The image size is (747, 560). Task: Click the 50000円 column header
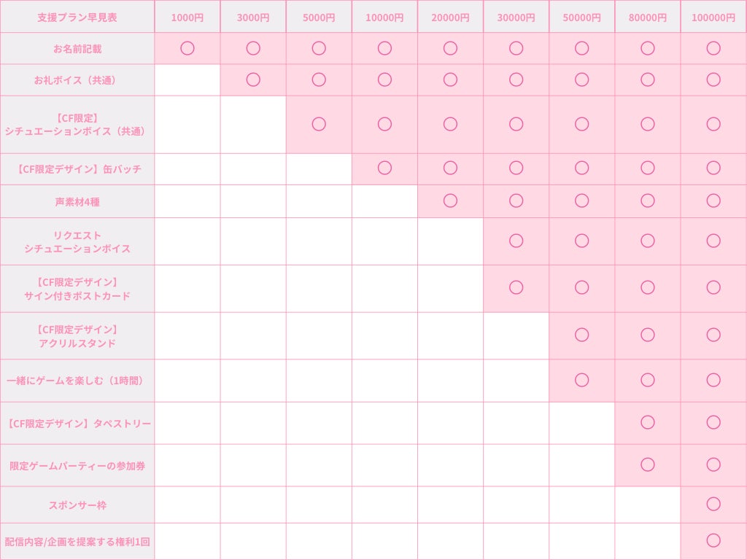(581, 17)
